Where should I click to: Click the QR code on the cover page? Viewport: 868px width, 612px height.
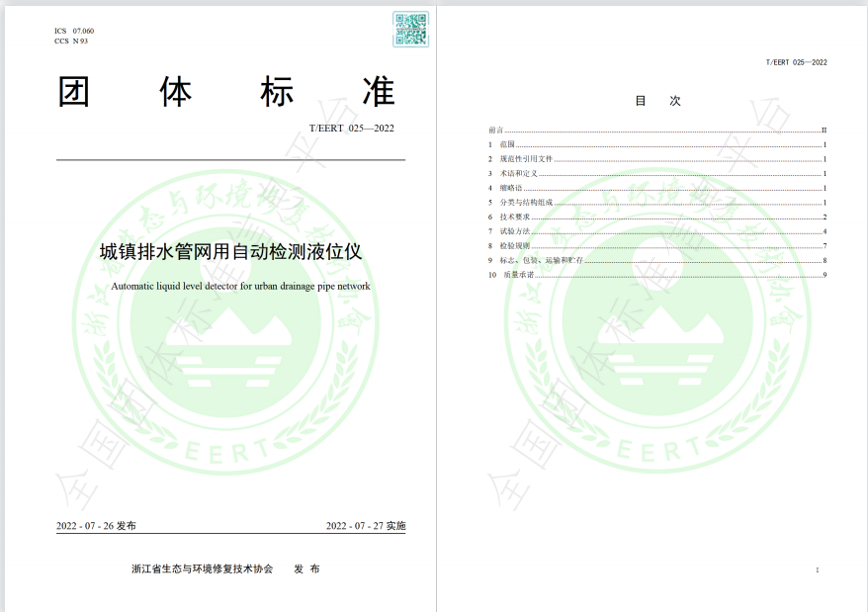(410, 30)
